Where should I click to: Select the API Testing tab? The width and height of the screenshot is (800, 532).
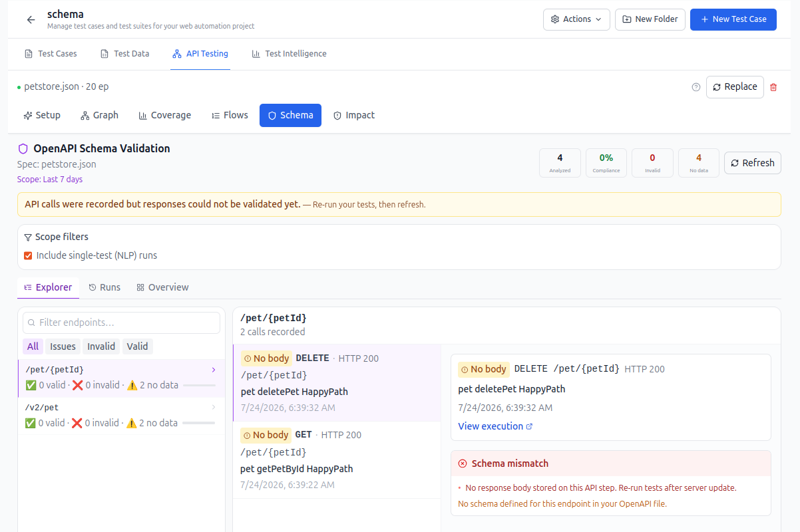200,54
